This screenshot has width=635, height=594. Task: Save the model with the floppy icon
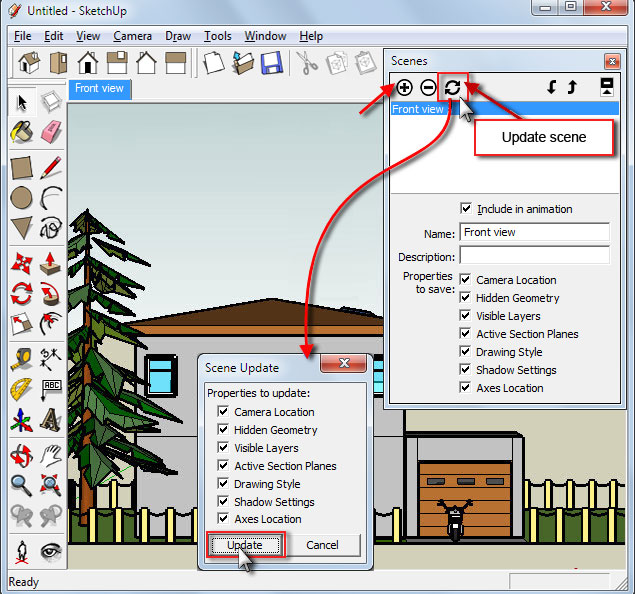click(x=272, y=63)
